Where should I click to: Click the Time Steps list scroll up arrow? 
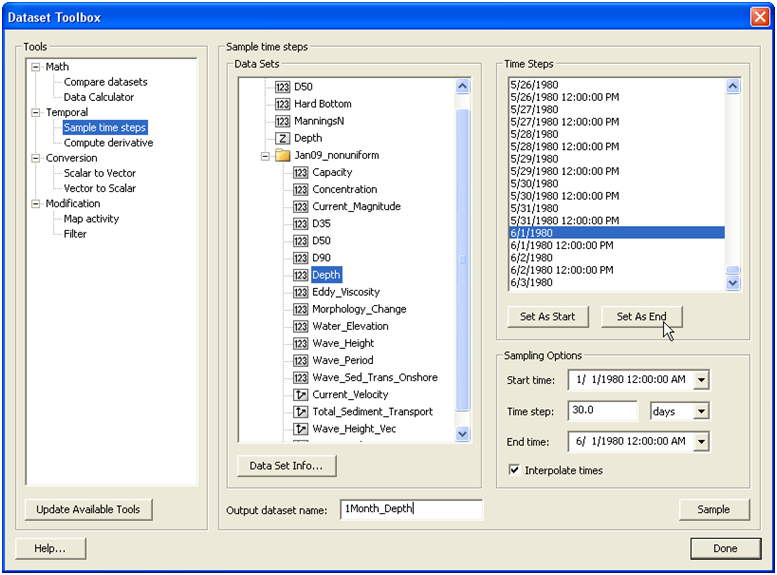pyautogui.click(x=733, y=86)
